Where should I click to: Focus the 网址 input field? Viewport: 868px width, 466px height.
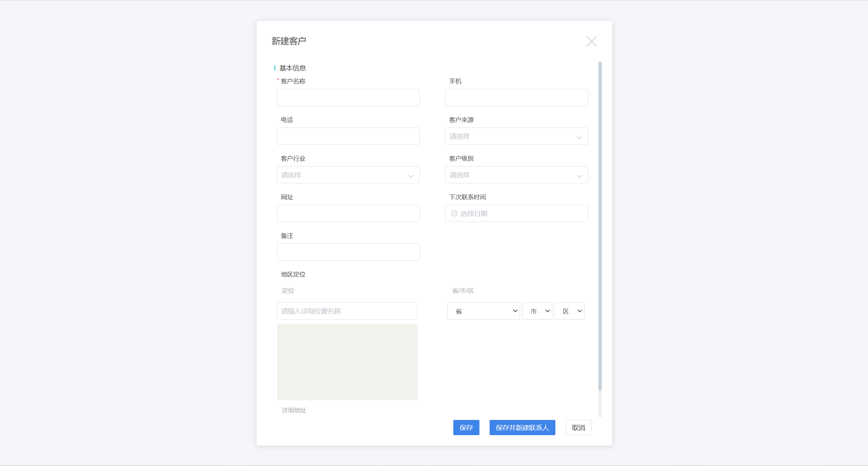348,214
